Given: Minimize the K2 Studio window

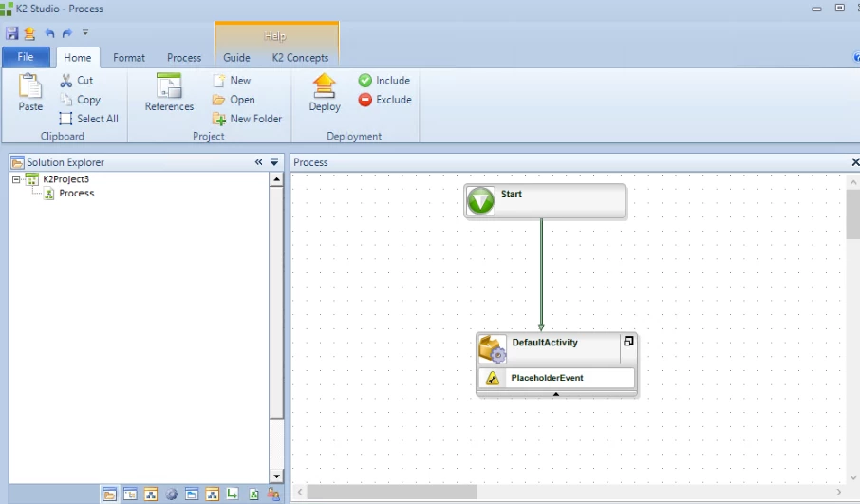Looking at the screenshot, I should coord(816,9).
